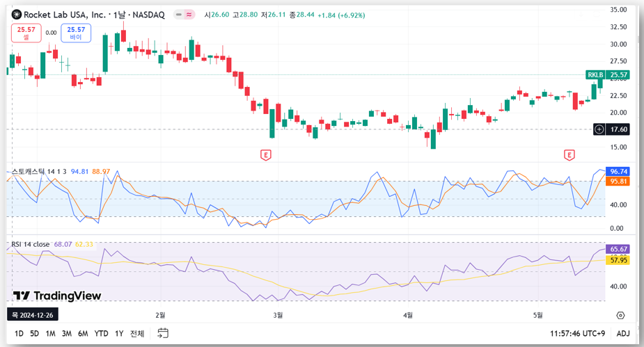
Task: Select the 전체 (all) time range
Action: (137, 334)
